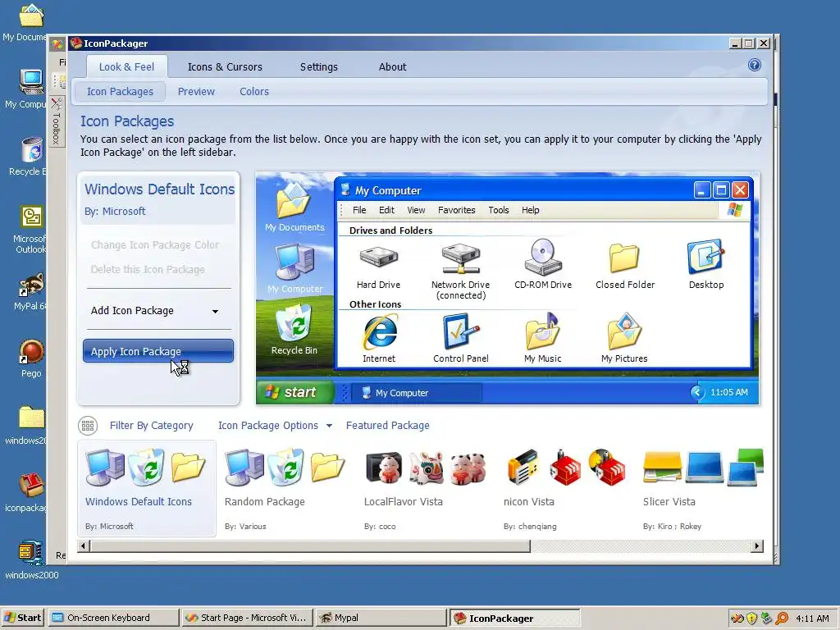Click the Change Icon Package Color option
Viewport: 840px width, 630px height.
(155, 245)
